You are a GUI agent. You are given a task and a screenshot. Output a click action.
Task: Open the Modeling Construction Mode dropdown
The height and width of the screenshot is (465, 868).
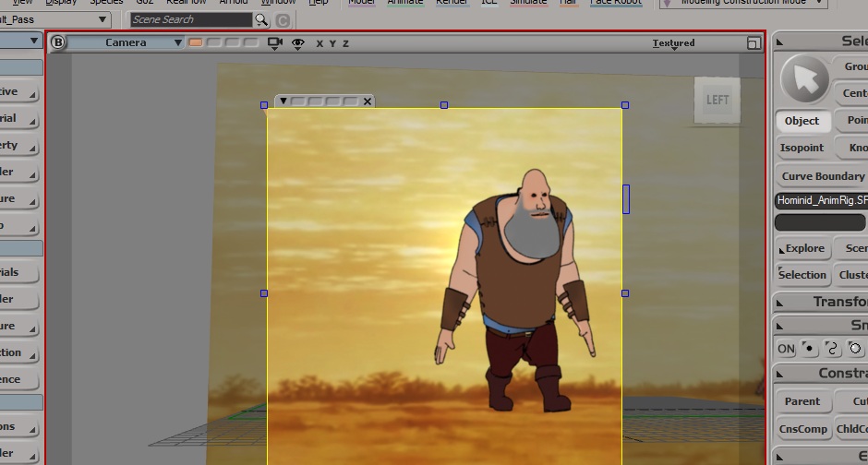[x=743, y=2]
